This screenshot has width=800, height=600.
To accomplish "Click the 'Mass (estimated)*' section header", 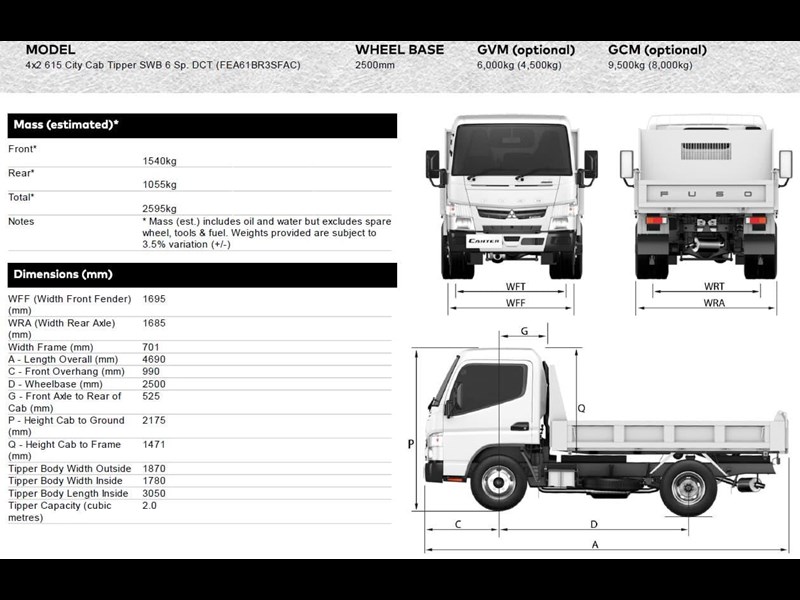I will pos(202,126).
